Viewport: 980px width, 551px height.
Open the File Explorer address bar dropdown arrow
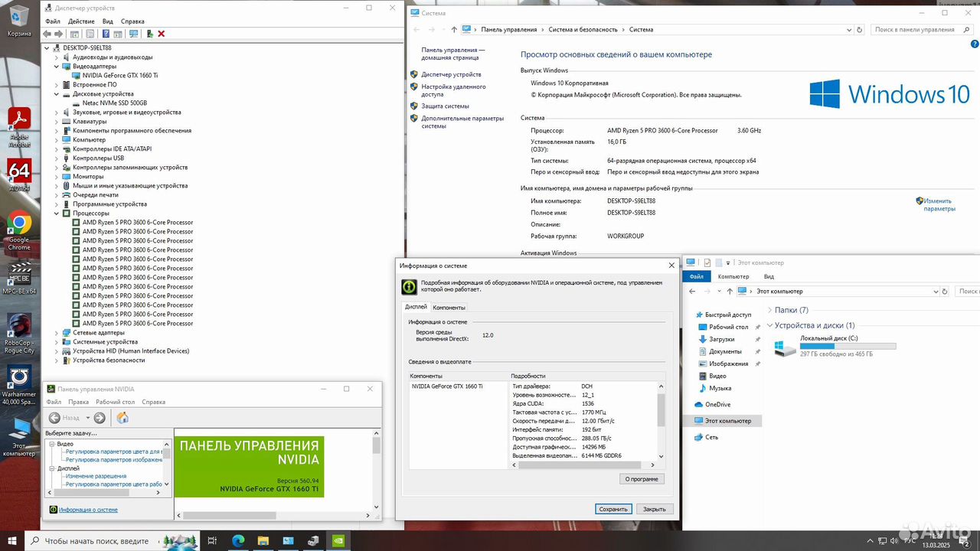[936, 292]
